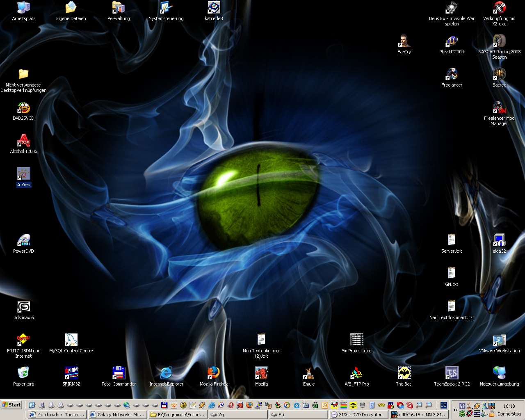525x420 pixels.
Task: Activate the Galaxy-Network browser taskbar button
Action: click(117, 415)
